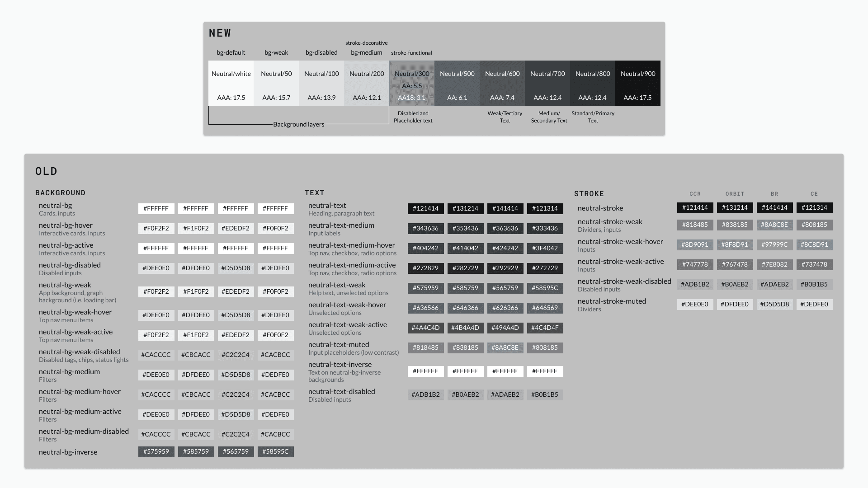Click #B0B1B5 chip in neutral-text-disabled row
Image resolution: width=868 pixels, height=488 pixels.
[545, 395]
